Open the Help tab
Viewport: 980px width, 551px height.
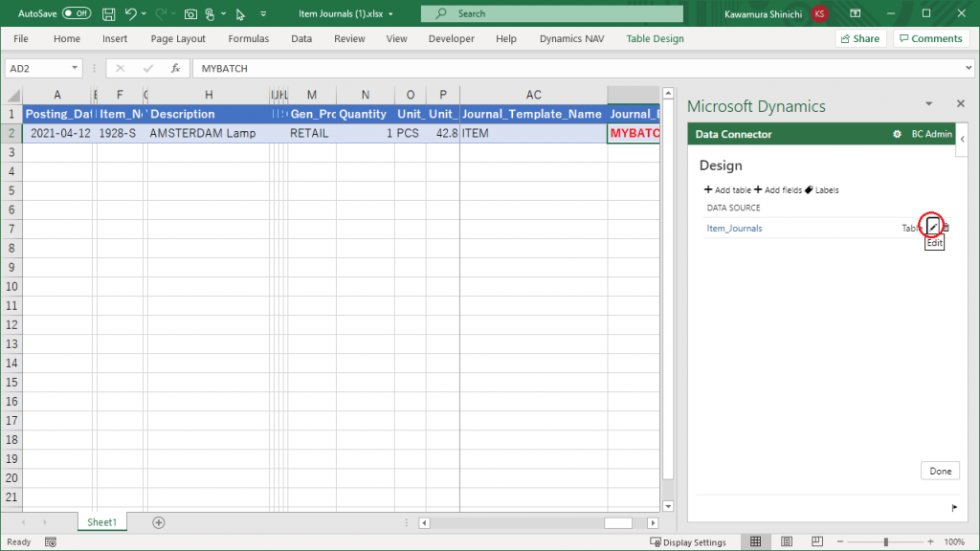click(506, 38)
